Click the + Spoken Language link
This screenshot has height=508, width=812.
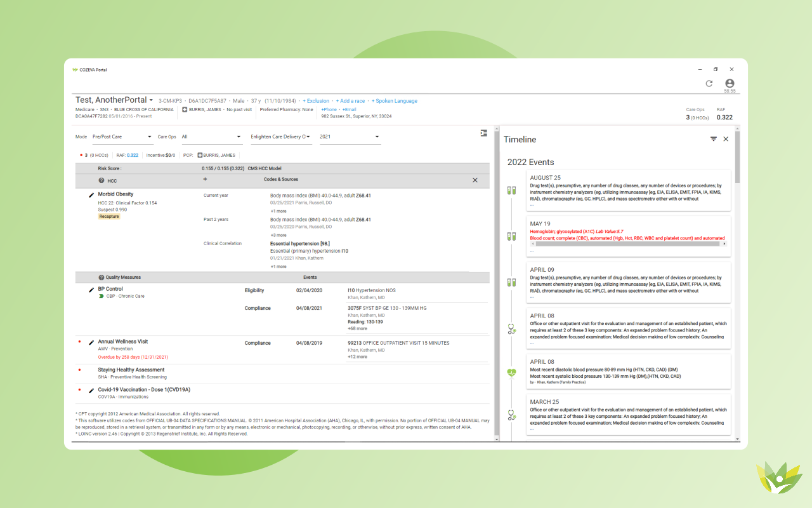click(x=395, y=101)
